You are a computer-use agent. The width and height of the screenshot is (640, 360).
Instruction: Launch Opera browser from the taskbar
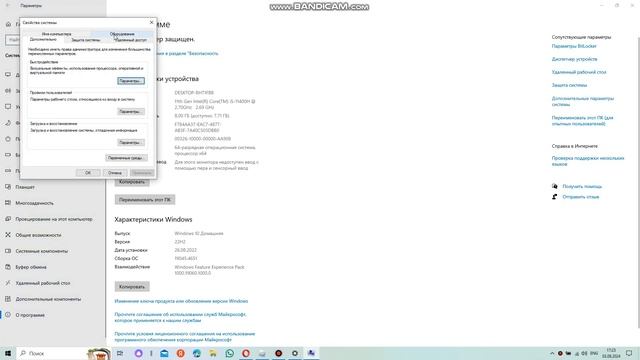point(246,353)
